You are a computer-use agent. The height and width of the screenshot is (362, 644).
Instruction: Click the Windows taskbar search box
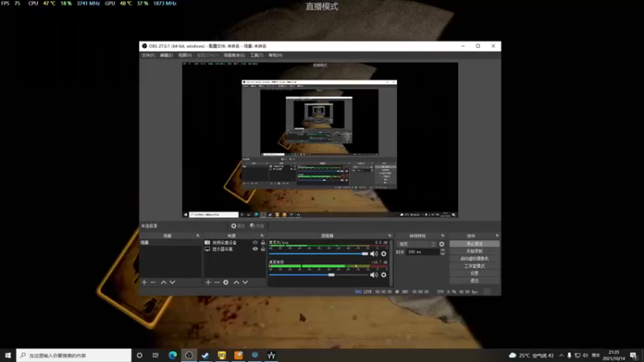tap(74, 355)
